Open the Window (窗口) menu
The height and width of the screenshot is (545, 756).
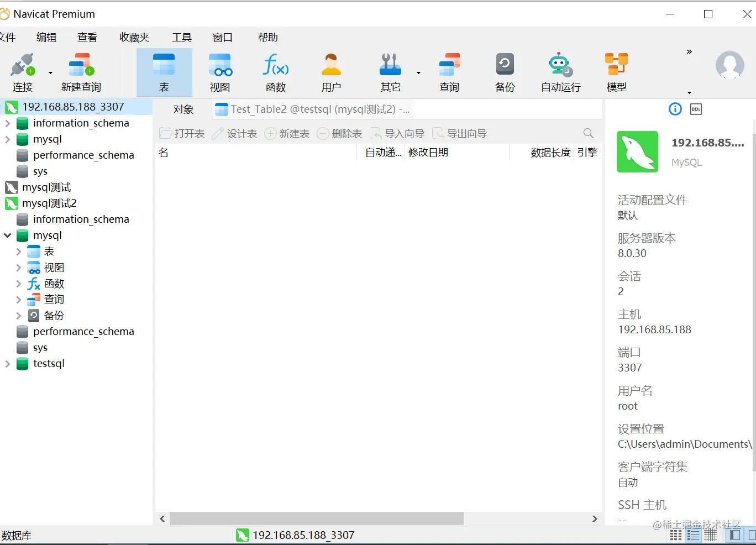pos(223,37)
